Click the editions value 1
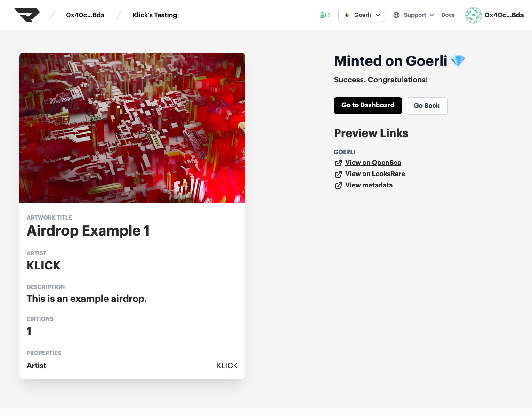 coord(29,332)
